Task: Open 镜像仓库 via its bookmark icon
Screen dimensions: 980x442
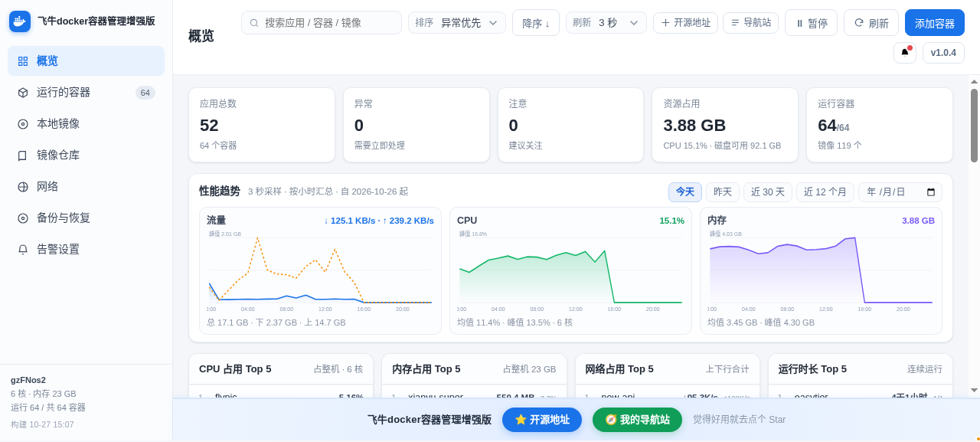Action: tap(23, 156)
